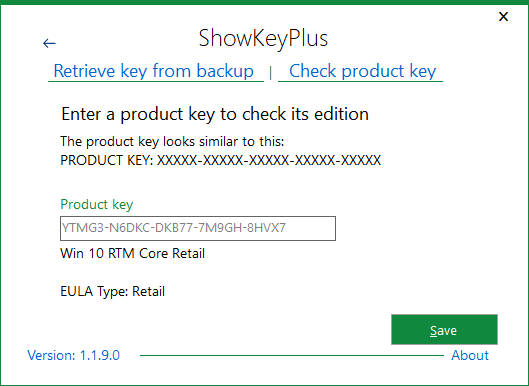Click the Enter a product key heading

click(x=215, y=114)
